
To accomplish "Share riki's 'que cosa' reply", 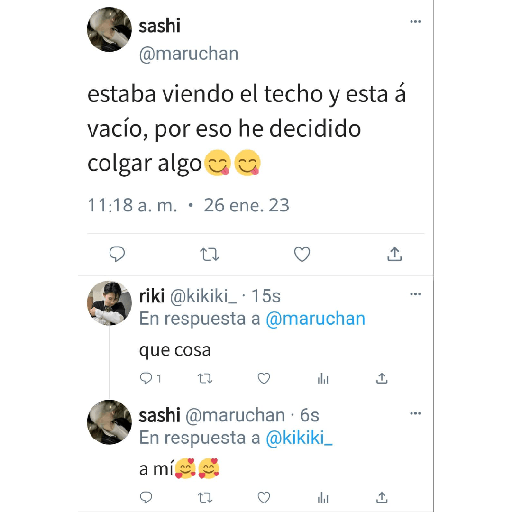I will pos(382,378).
